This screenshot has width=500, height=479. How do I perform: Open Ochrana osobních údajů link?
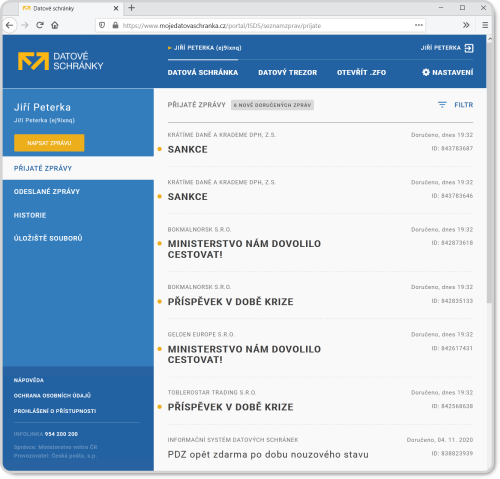tap(52, 396)
